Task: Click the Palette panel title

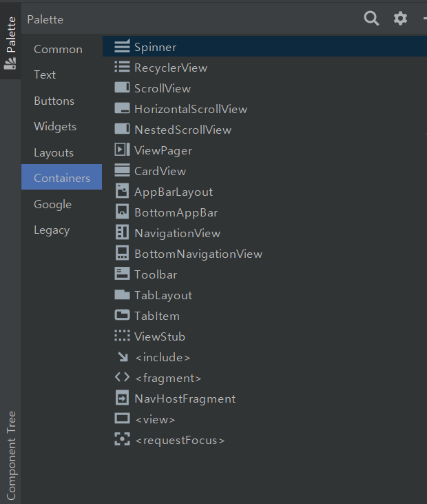Action: (45, 19)
